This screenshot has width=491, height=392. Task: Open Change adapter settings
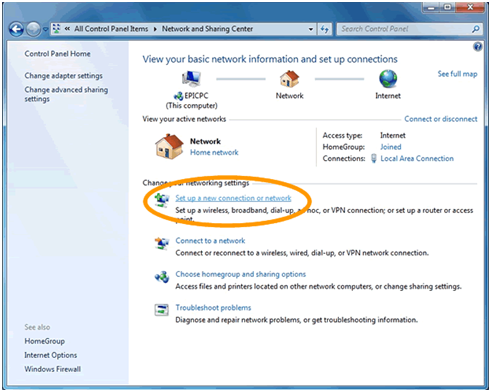tap(63, 76)
